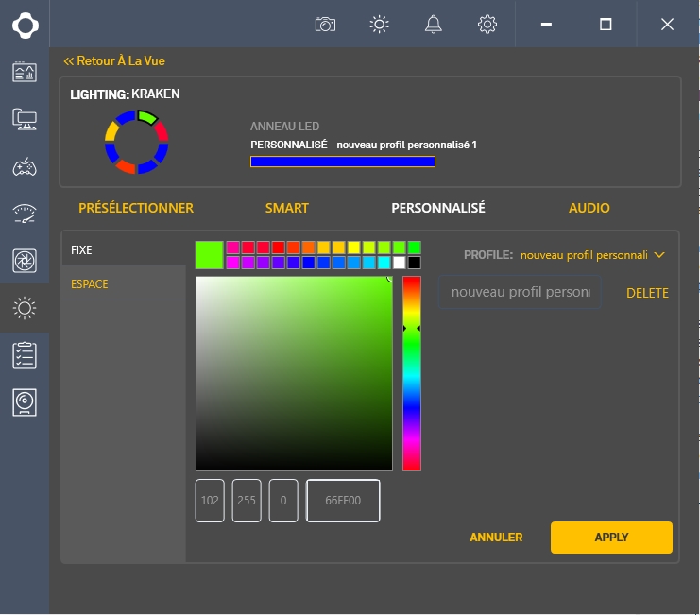The height and width of the screenshot is (615, 700).
Task: Choose the black color swatch
Action: pyautogui.click(x=415, y=263)
